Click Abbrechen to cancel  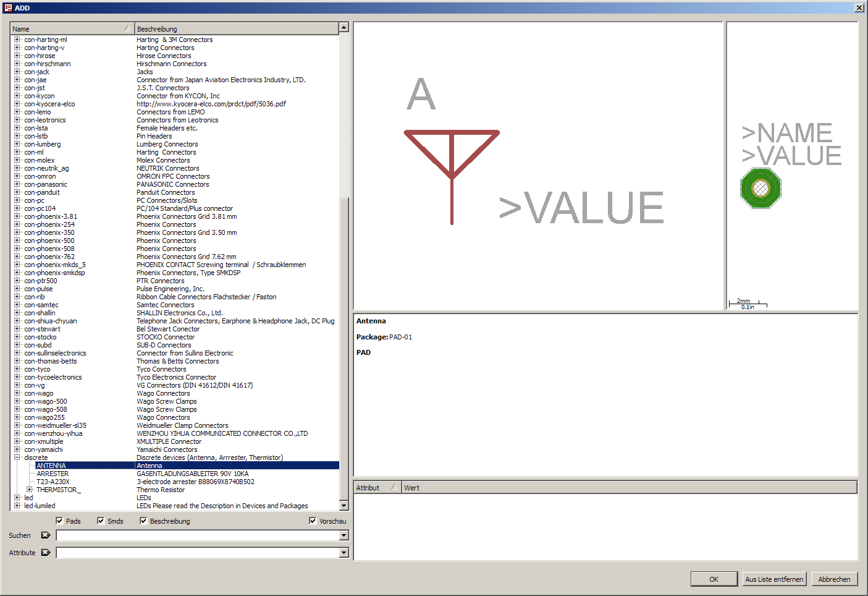coord(834,579)
